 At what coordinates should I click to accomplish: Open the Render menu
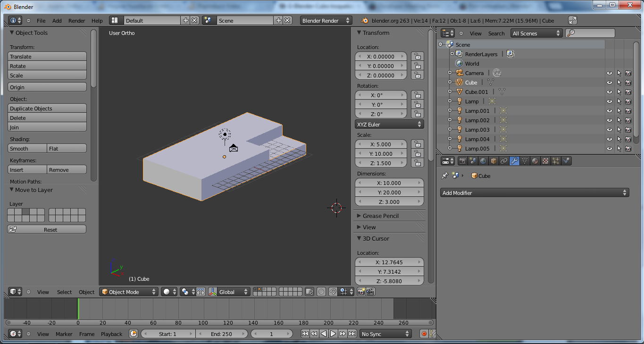[x=77, y=21]
